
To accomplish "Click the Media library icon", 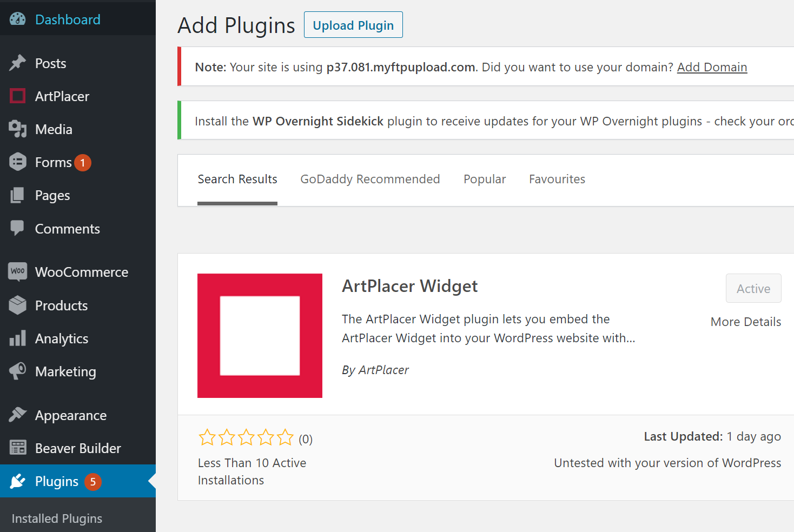I will tap(18, 129).
